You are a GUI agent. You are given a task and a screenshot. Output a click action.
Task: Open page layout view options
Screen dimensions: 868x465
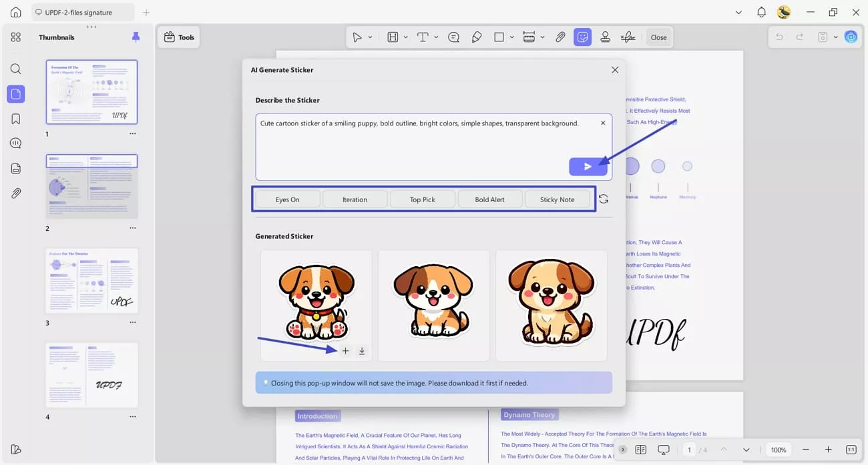pyautogui.click(x=641, y=450)
